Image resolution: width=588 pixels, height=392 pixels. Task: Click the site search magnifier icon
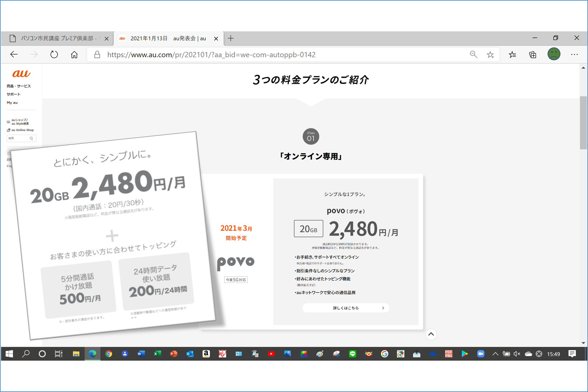[31, 138]
